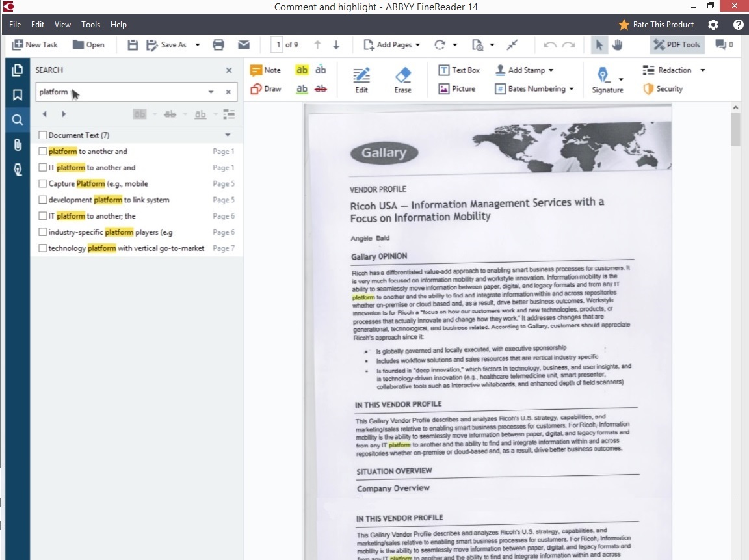Open the Bates Numbering dropdown
Image resolution: width=749 pixels, height=560 pixels.
(534, 89)
